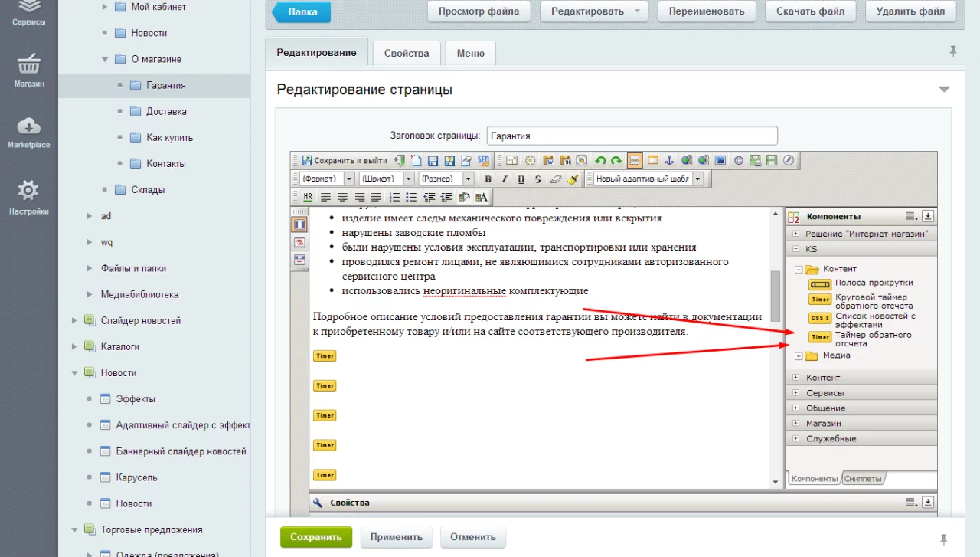Click the horizontal rule HR icon

pos(308,197)
